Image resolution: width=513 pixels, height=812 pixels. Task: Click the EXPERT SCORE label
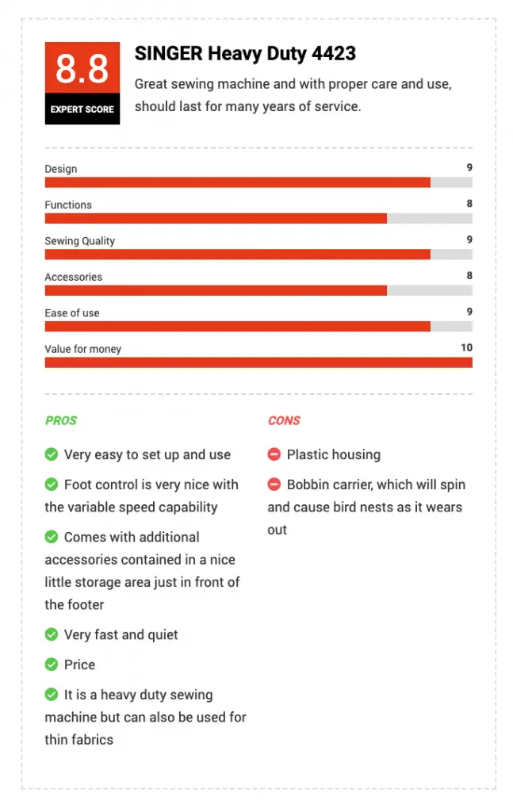tap(82, 109)
